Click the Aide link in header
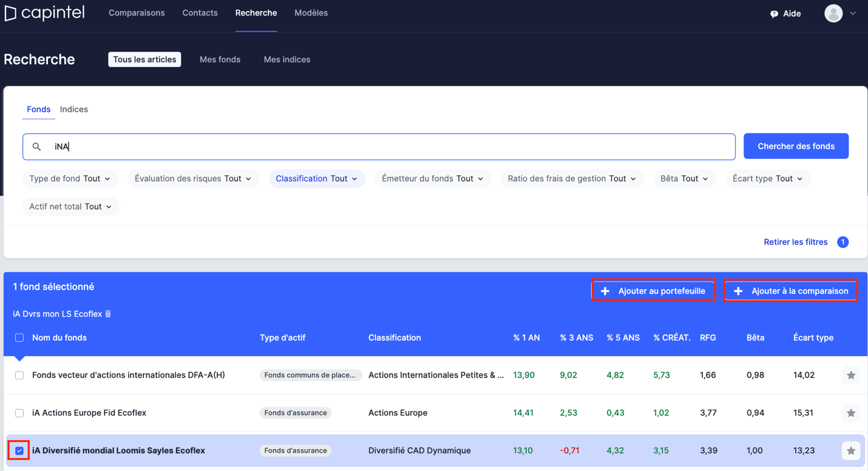868x471 pixels. click(792, 14)
